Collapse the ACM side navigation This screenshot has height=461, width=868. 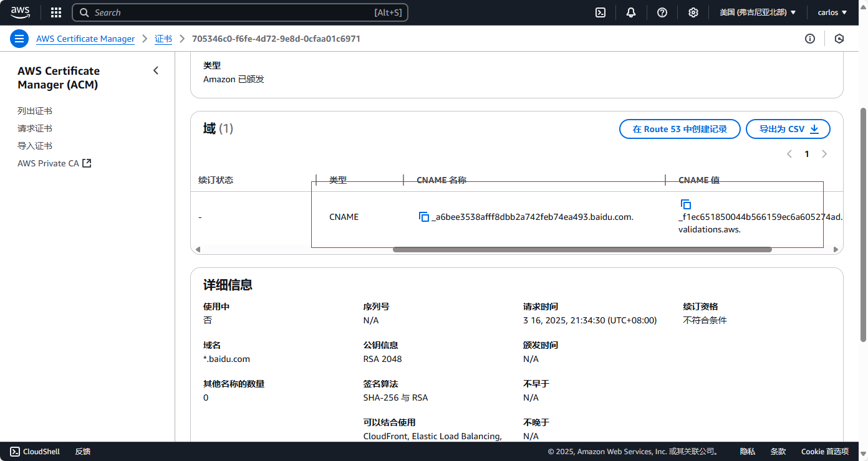click(x=156, y=71)
